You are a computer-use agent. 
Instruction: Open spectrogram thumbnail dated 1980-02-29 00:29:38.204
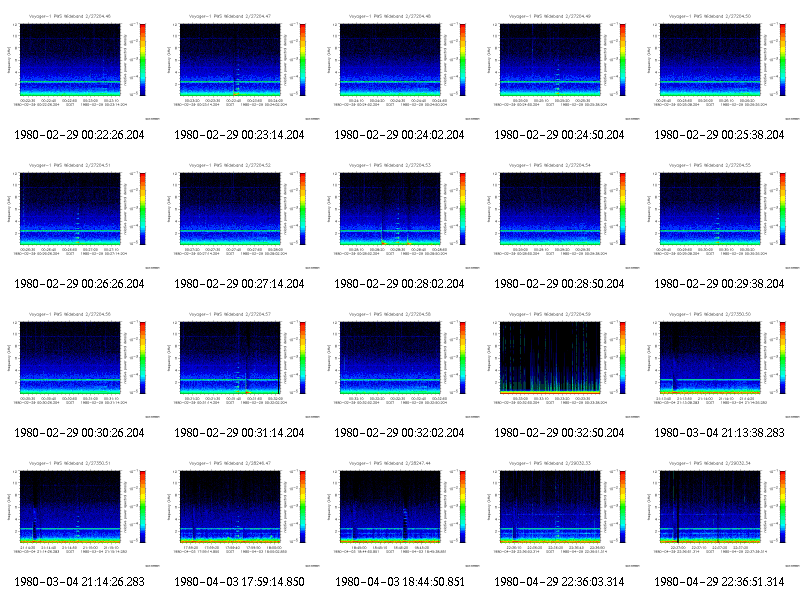pyautogui.click(x=720, y=215)
